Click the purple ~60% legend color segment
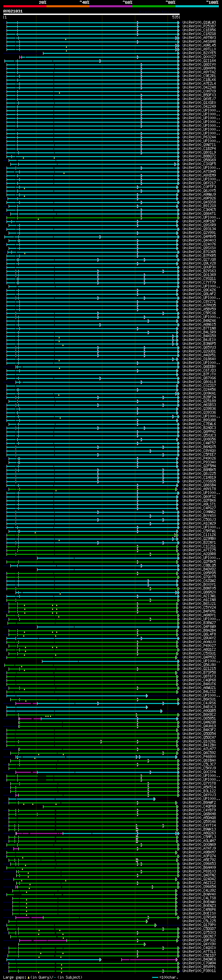Screen dimensions: 222x980 (111, 7)
